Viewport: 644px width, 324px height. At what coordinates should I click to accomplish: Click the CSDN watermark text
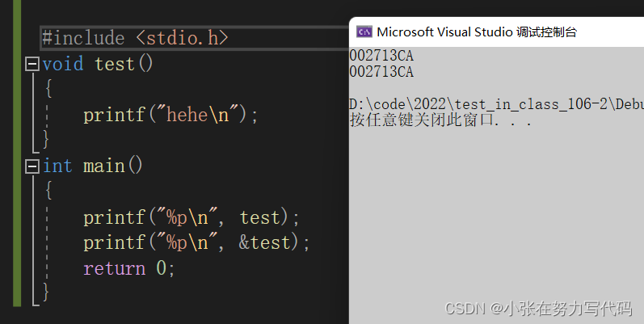(538, 309)
